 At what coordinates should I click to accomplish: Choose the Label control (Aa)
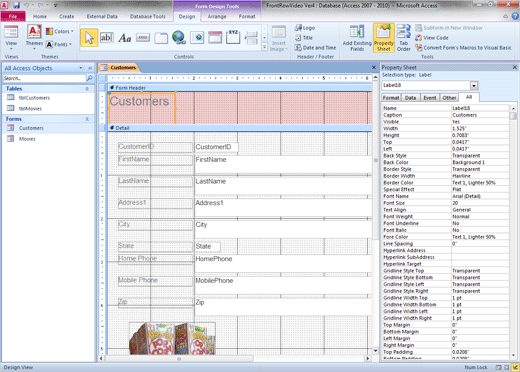point(125,38)
